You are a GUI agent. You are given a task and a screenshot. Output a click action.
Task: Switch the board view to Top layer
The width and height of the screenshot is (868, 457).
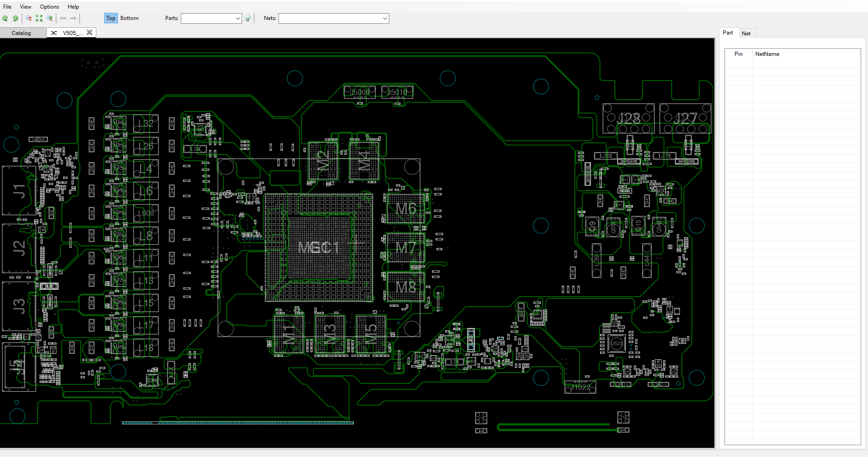(111, 18)
